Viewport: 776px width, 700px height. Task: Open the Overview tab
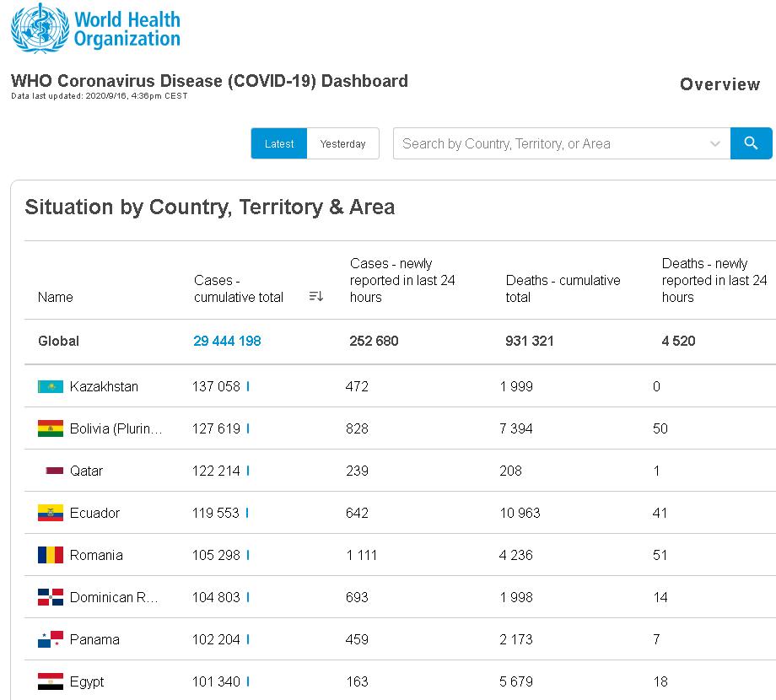719,84
